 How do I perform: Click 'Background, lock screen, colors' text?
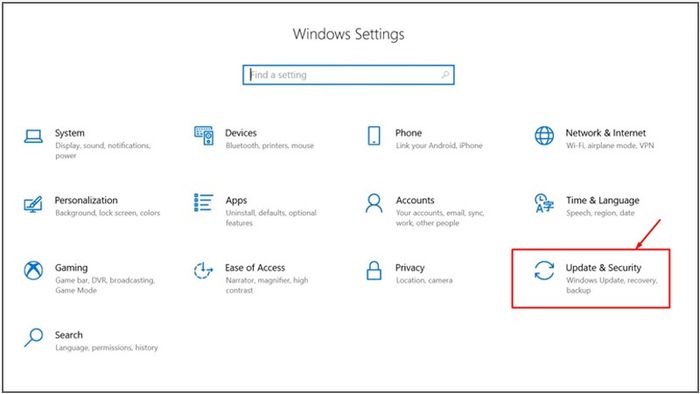pos(108,213)
